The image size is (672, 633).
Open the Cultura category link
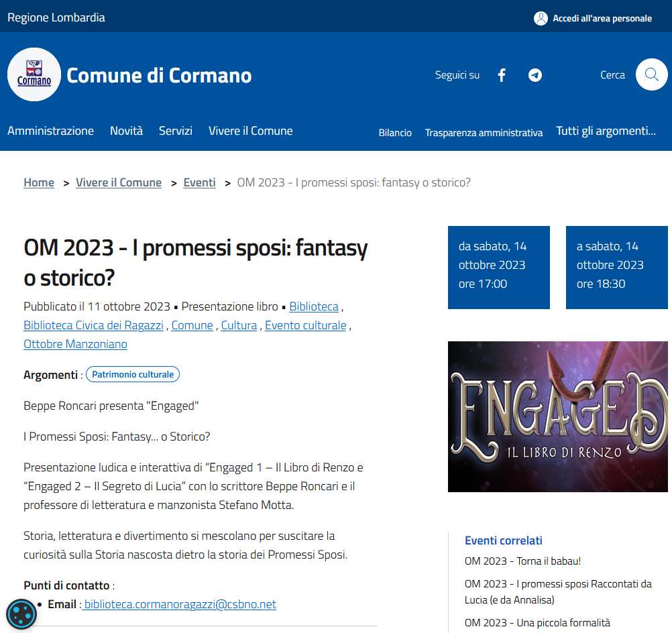point(239,325)
